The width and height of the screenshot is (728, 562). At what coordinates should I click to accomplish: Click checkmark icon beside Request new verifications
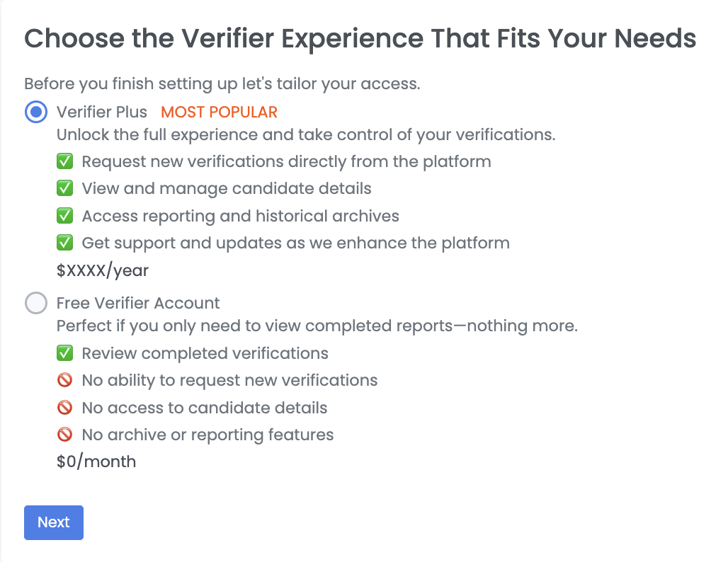coord(65,161)
